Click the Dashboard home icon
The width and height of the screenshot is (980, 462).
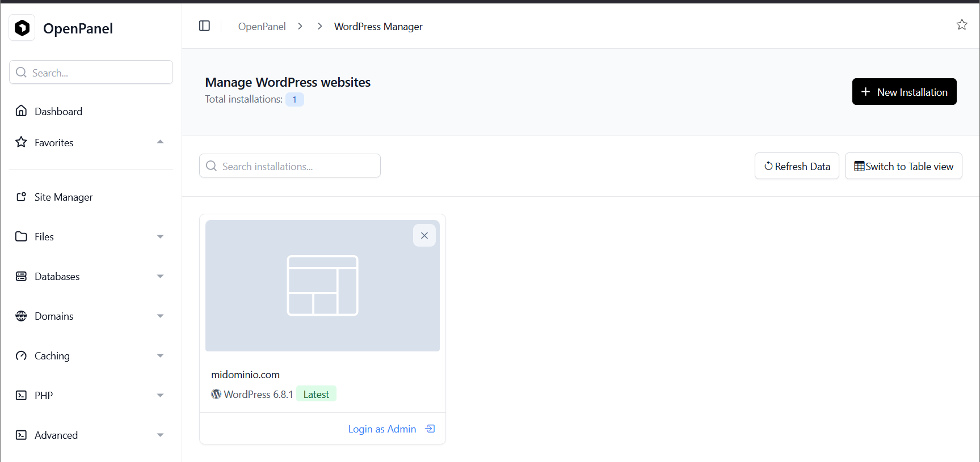pos(21,111)
